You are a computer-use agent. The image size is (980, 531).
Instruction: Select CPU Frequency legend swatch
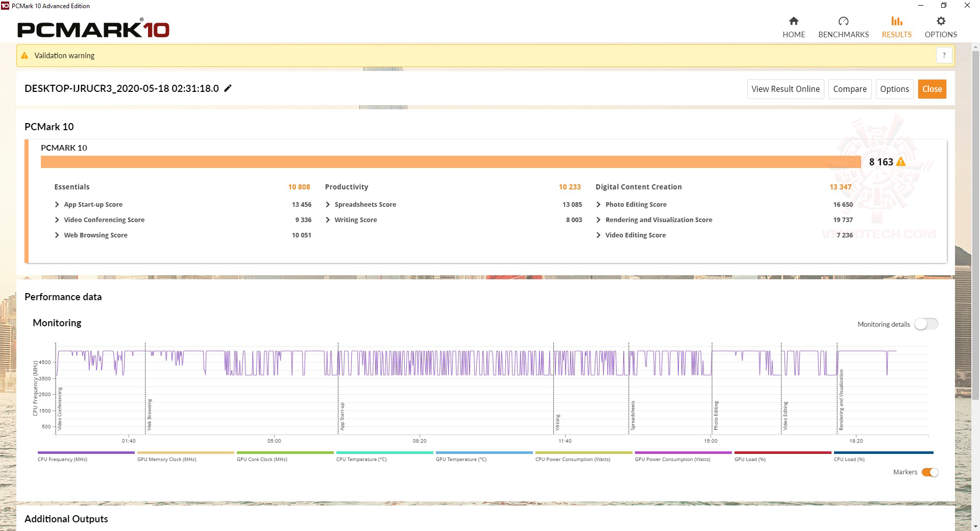(86, 452)
